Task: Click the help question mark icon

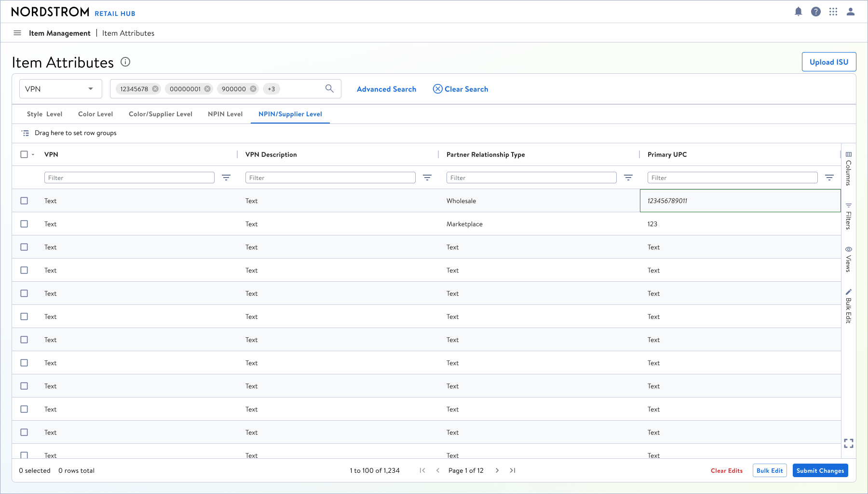Action: (816, 12)
